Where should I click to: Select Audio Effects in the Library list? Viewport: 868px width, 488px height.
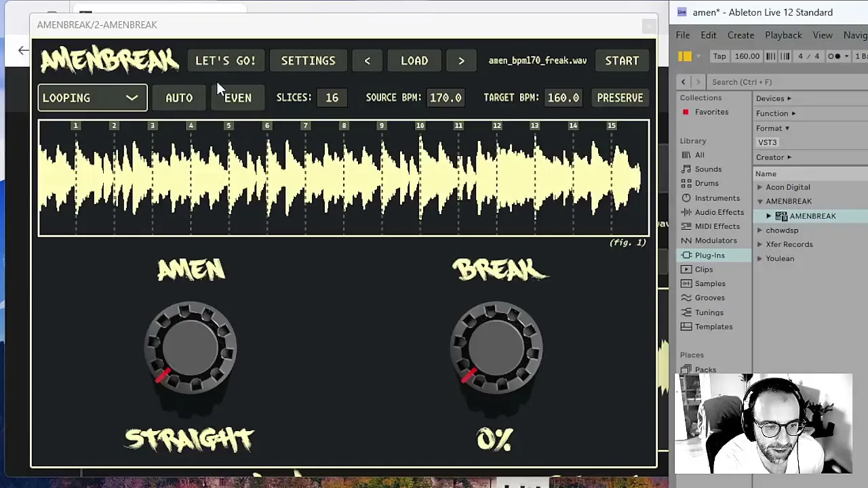(x=719, y=212)
